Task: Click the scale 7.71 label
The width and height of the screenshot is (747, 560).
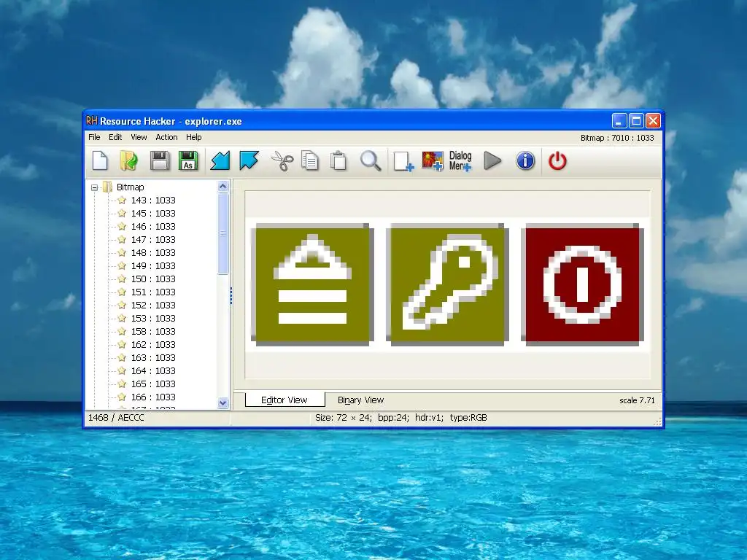Action: tap(637, 400)
